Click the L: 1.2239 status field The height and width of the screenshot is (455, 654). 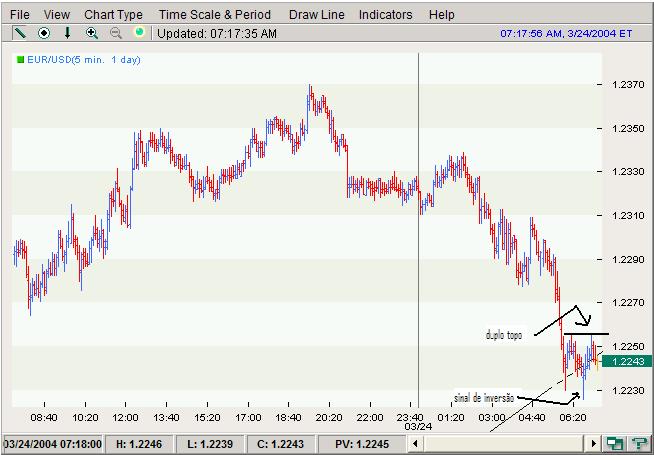click(210, 444)
